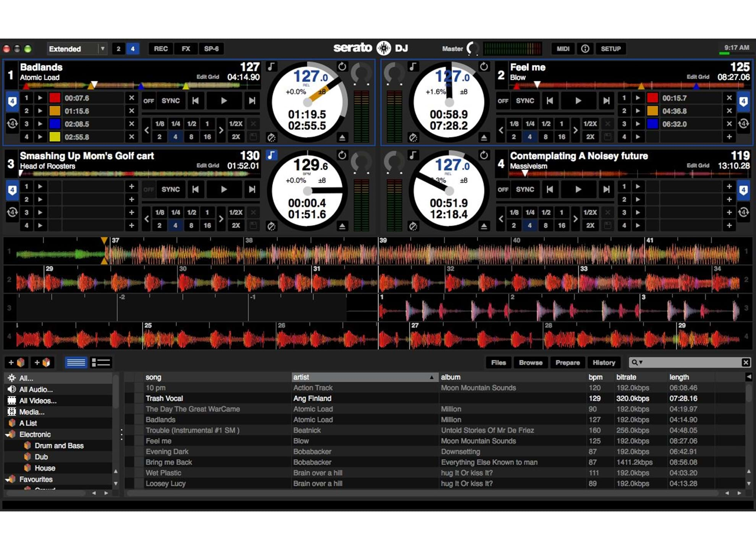Adjust the Master volume knob
756x550 pixels.
click(473, 49)
